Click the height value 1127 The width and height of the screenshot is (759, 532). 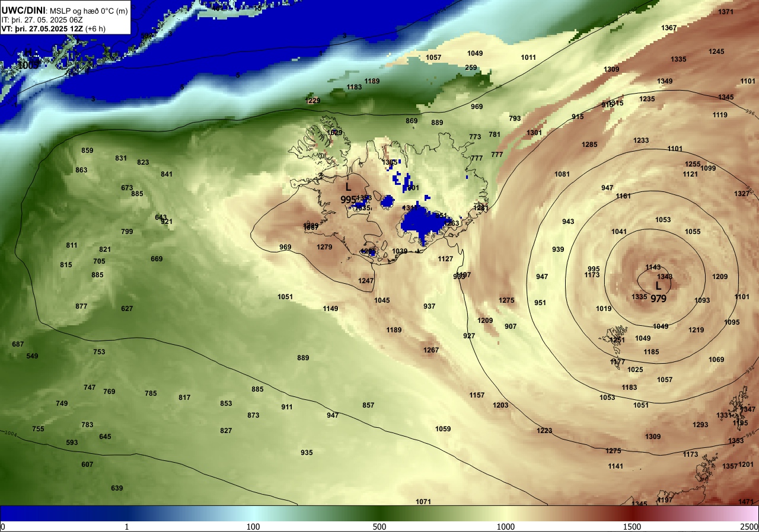tap(445, 259)
